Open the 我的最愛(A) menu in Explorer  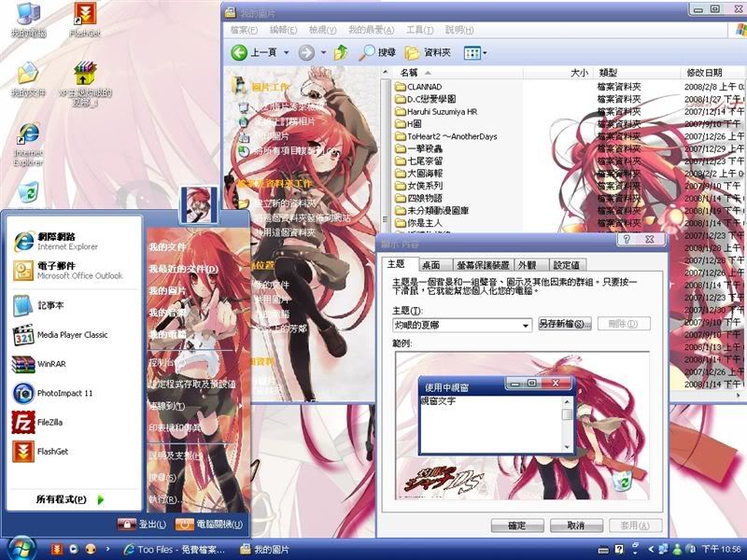click(x=371, y=30)
